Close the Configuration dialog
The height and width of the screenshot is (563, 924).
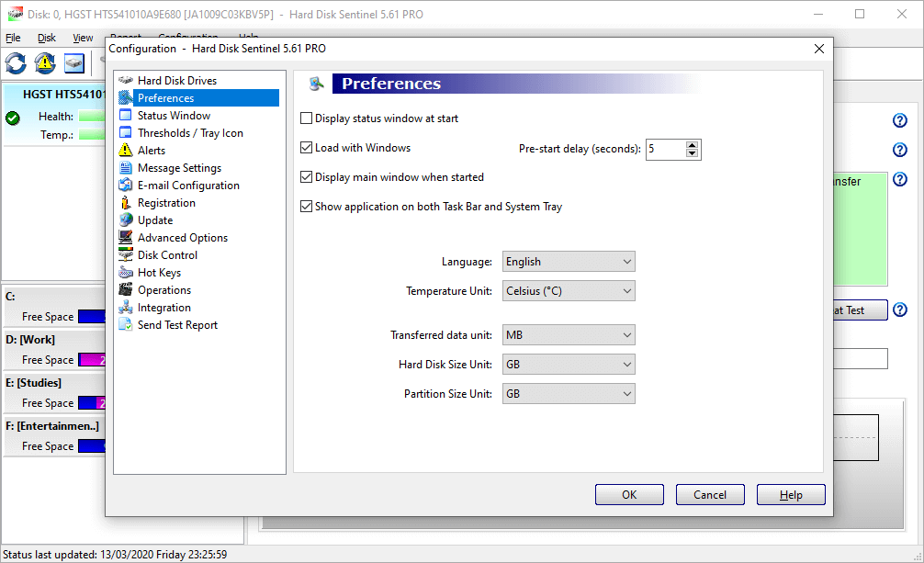point(819,49)
